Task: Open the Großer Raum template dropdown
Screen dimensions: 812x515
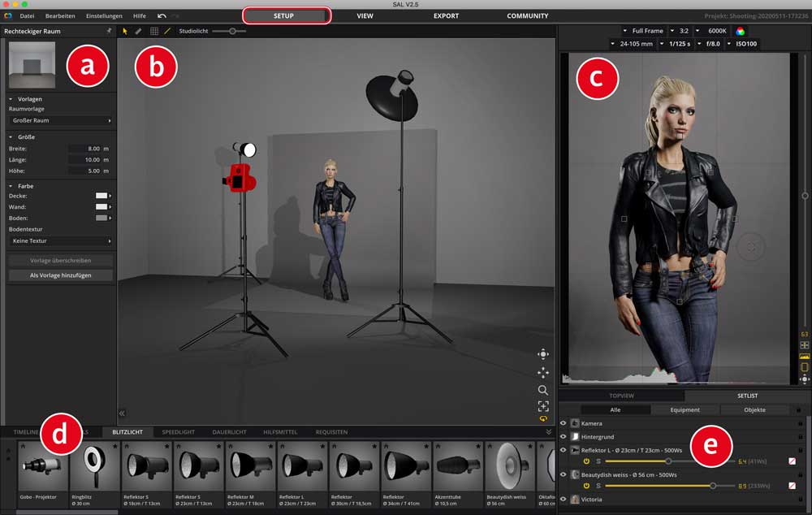Action: click(61, 120)
